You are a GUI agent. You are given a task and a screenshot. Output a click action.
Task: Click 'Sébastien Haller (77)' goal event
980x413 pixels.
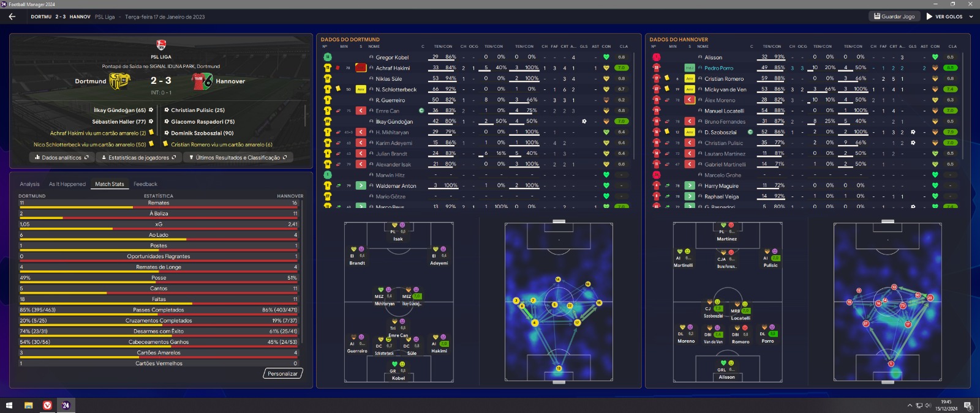119,121
